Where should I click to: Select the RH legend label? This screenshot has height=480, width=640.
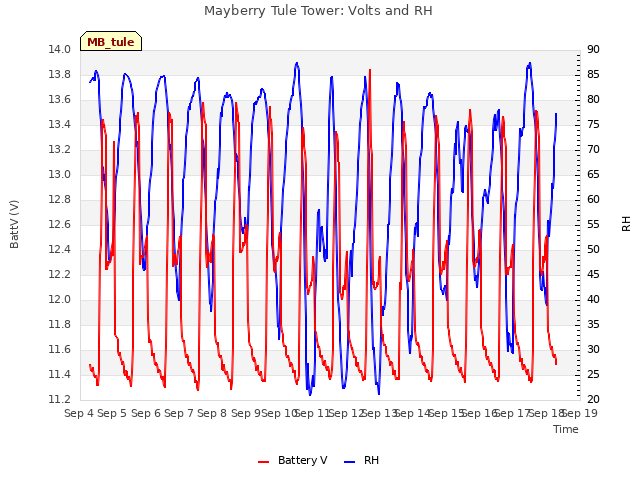point(371,460)
